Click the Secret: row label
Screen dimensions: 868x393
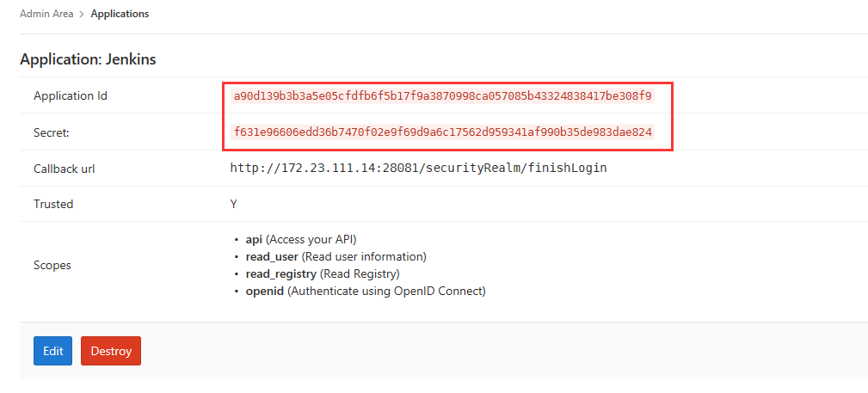click(52, 132)
